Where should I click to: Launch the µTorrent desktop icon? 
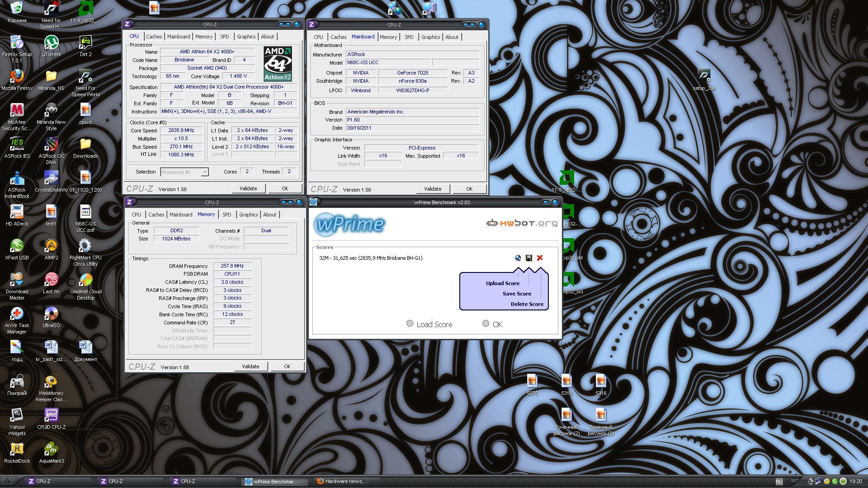pyautogui.click(x=51, y=46)
